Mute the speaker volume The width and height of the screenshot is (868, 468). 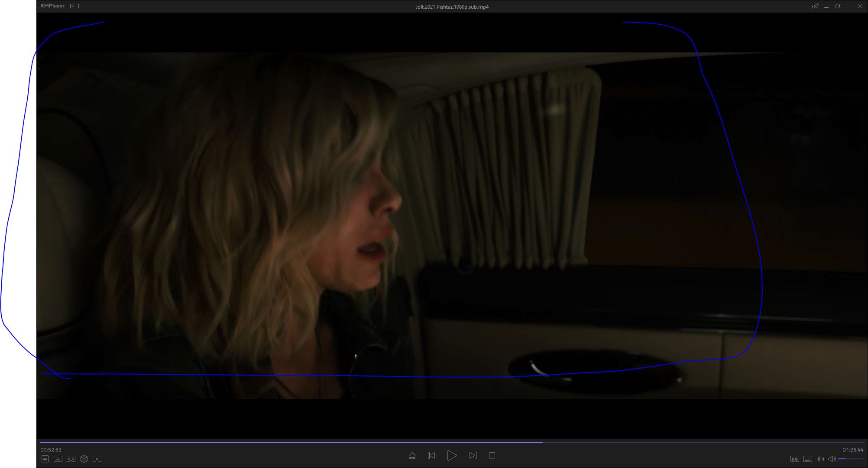coord(832,459)
